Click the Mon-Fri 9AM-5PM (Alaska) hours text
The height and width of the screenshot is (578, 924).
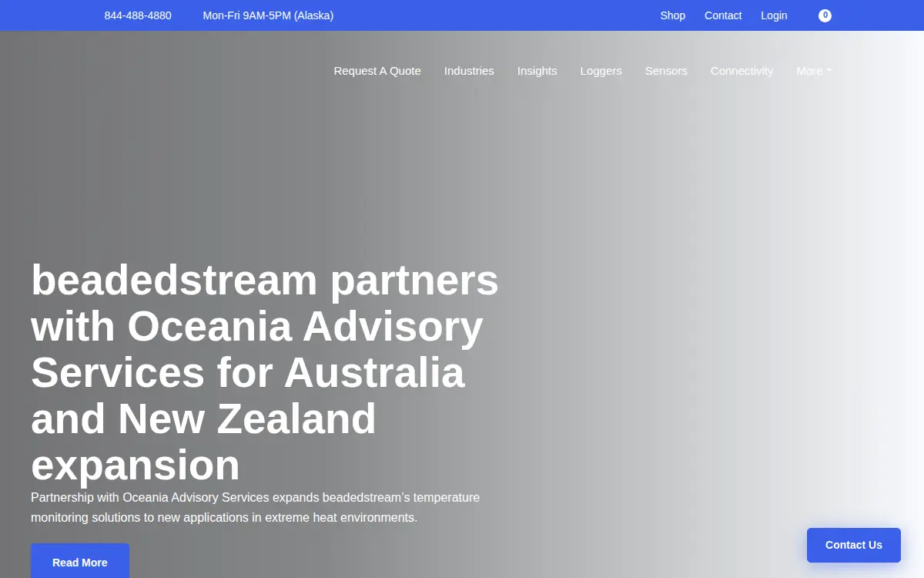(x=268, y=15)
